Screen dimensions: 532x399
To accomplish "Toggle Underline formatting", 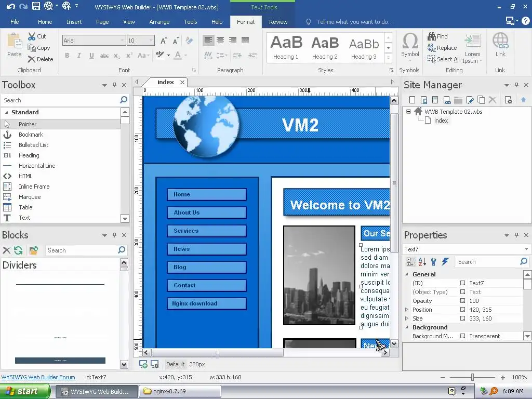I will [x=91, y=55].
